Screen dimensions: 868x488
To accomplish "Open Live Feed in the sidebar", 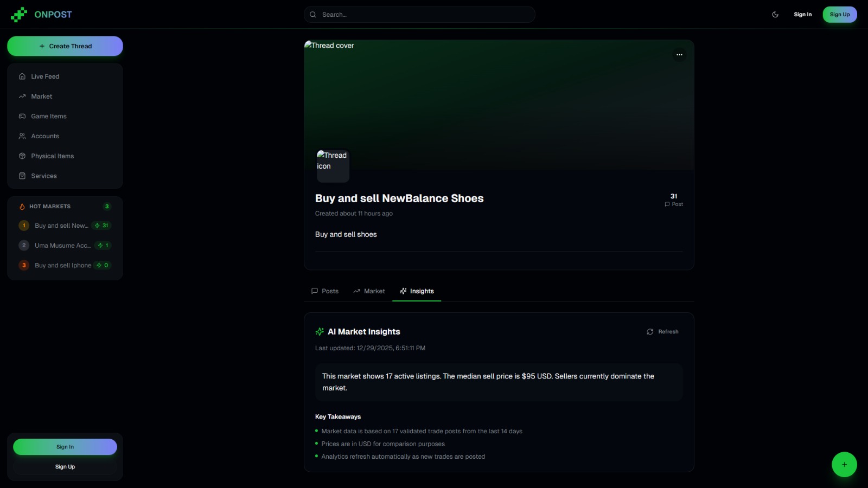I will point(65,76).
